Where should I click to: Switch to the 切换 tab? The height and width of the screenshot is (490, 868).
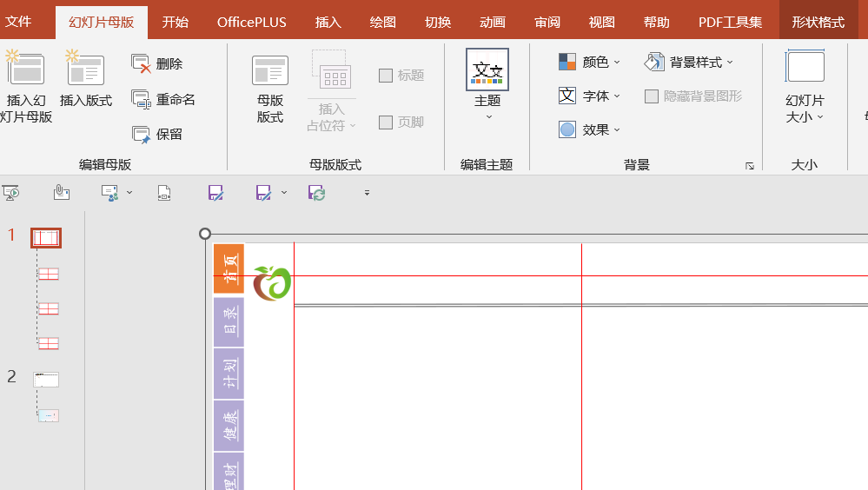pyautogui.click(x=438, y=22)
